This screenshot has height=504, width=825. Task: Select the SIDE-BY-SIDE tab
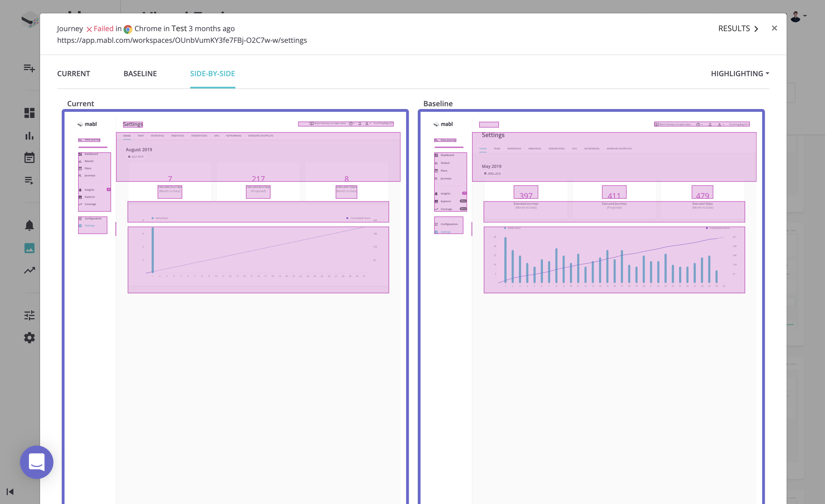pyautogui.click(x=212, y=74)
